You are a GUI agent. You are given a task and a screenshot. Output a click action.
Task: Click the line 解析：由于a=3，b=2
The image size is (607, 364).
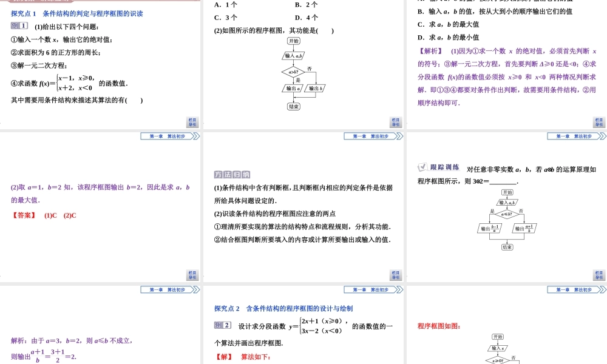pyautogui.click(x=72, y=341)
